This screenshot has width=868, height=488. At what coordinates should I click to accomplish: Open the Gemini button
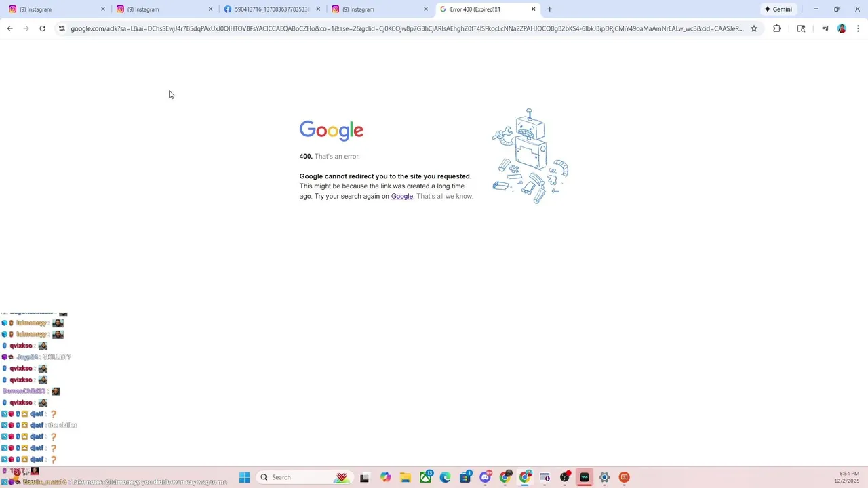coord(778,9)
